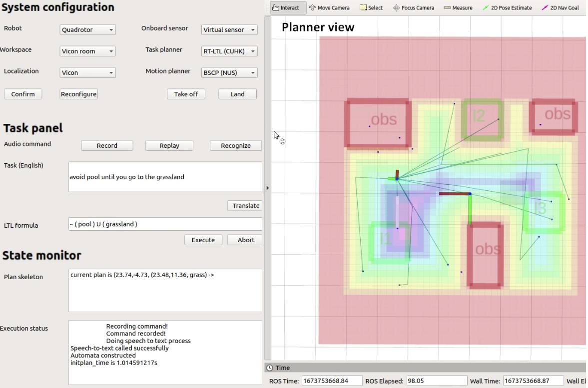Expand the Workspace Vicon room dropdown
Screen dimensions: 588x388
[87, 51]
